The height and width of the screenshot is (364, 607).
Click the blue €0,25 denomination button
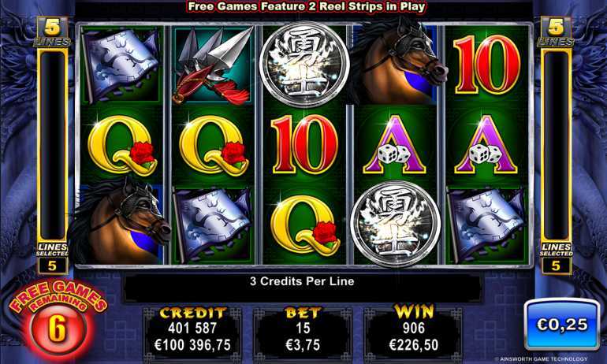click(562, 324)
